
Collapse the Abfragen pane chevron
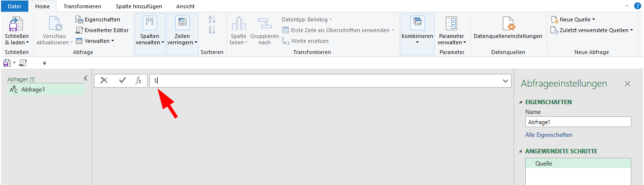86,78
